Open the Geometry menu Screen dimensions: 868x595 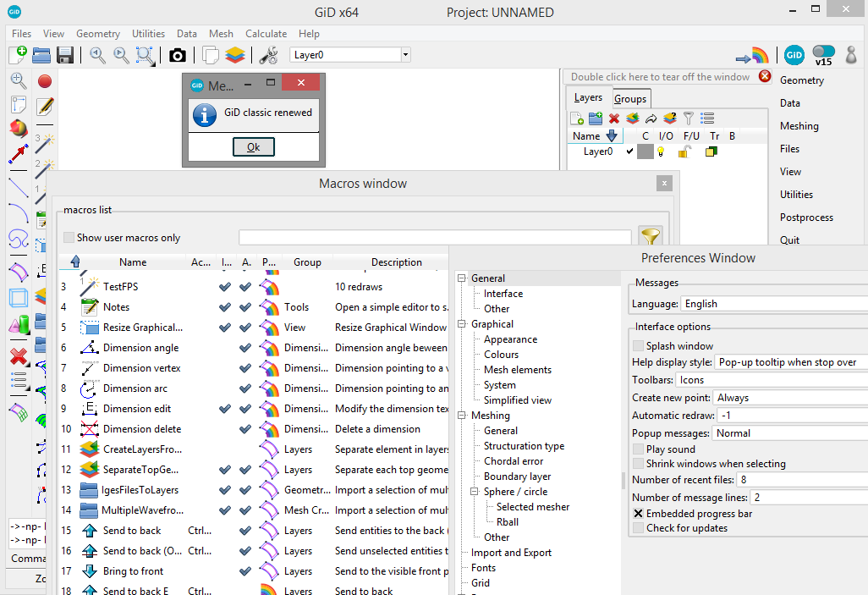tap(98, 34)
